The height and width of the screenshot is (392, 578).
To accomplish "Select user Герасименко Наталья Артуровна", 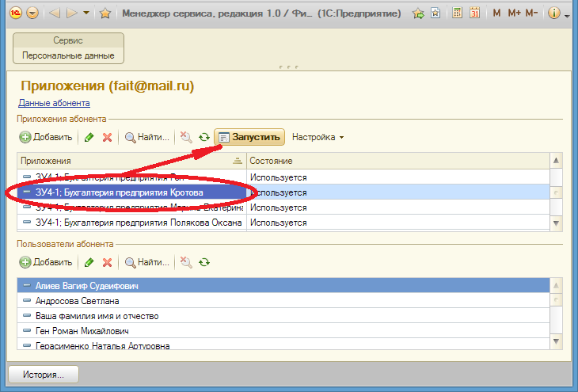I will point(283,344).
